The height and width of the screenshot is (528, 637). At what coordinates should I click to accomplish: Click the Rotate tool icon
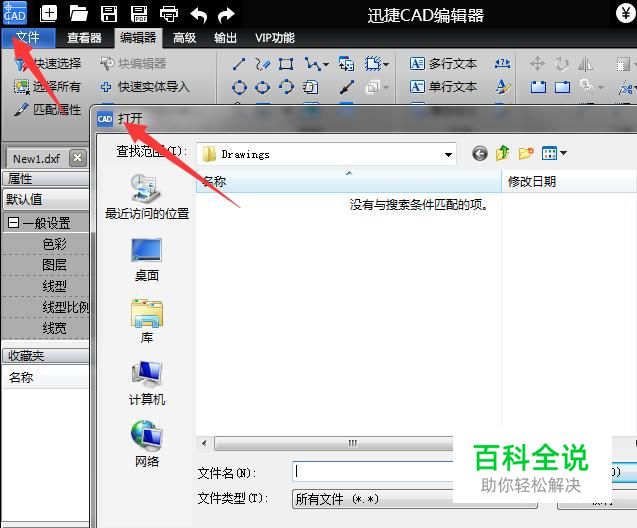561,64
